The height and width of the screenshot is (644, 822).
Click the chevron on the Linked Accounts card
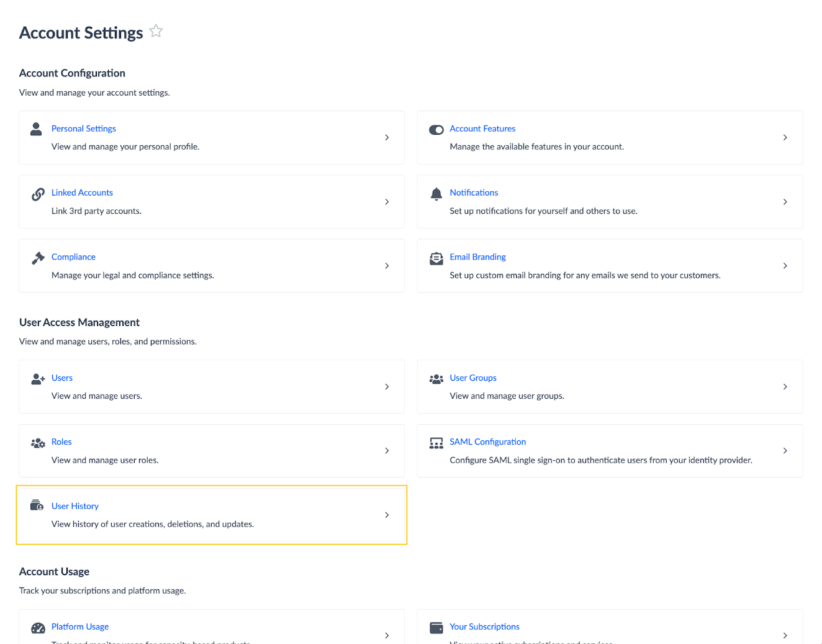(x=387, y=202)
